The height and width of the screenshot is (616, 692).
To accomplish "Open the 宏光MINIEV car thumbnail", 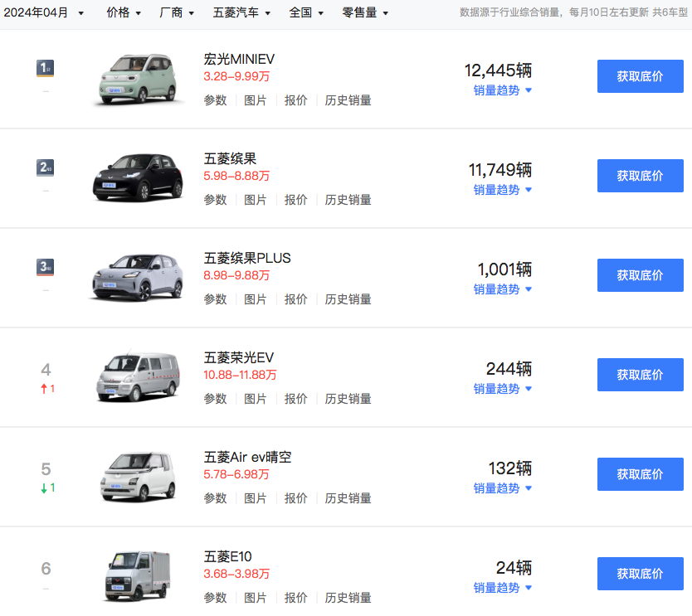I will 138,80.
